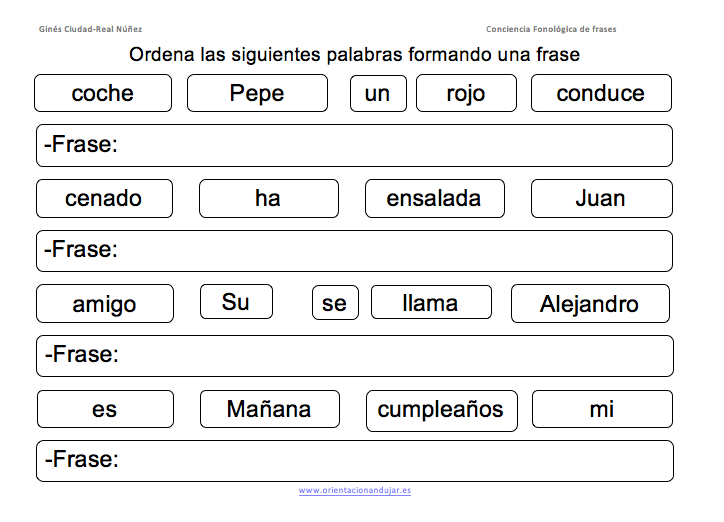Click the first '-Frase:' answer field
This screenshot has height=522, width=724.
pyautogui.click(x=354, y=145)
